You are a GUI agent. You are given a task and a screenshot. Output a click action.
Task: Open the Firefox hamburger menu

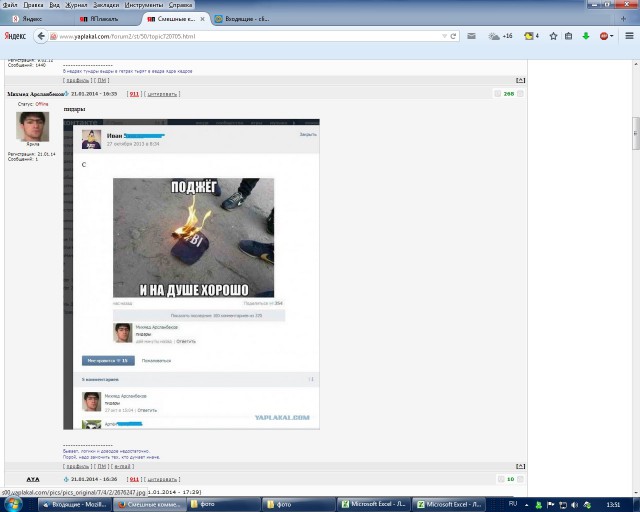pos(629,36)
